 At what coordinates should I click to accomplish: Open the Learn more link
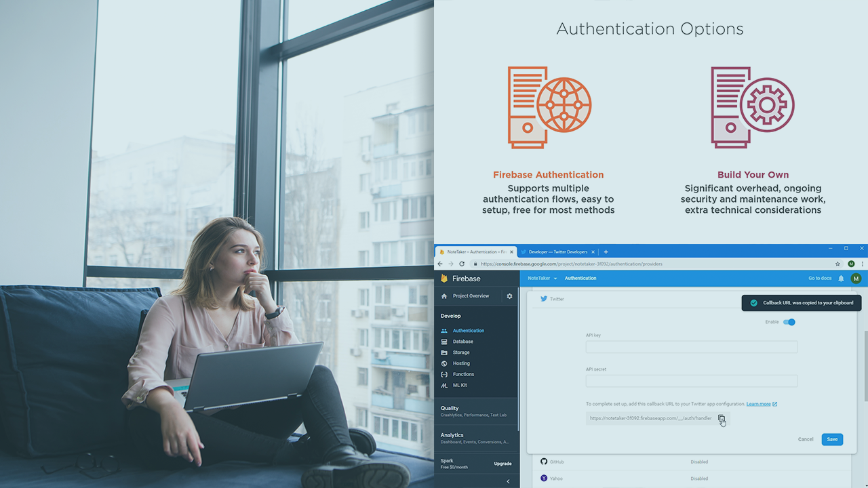pos(759,404)
